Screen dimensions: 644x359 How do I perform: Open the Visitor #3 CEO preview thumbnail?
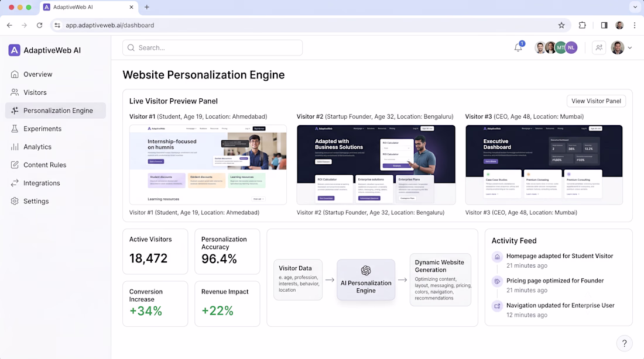544,164
